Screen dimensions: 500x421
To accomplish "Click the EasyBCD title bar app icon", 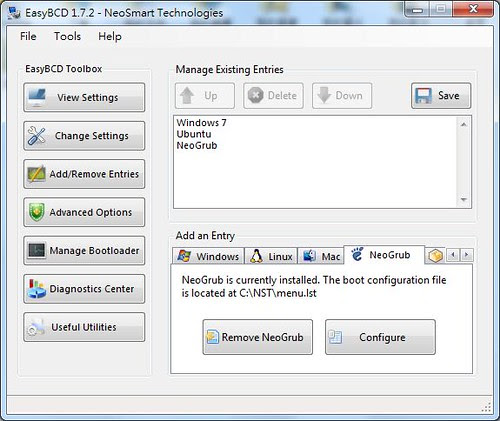I will click(14, 13).
